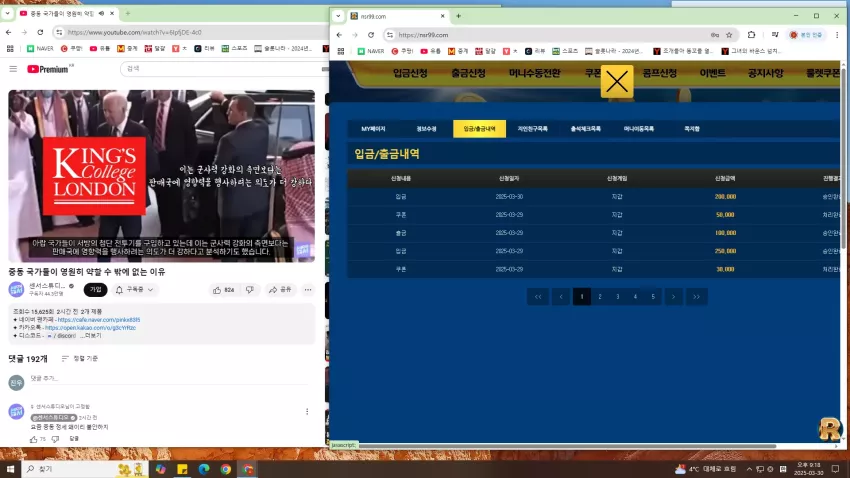Open 이벤트 in top navigation
Screen dimensions: 850x478
point(713,73)
